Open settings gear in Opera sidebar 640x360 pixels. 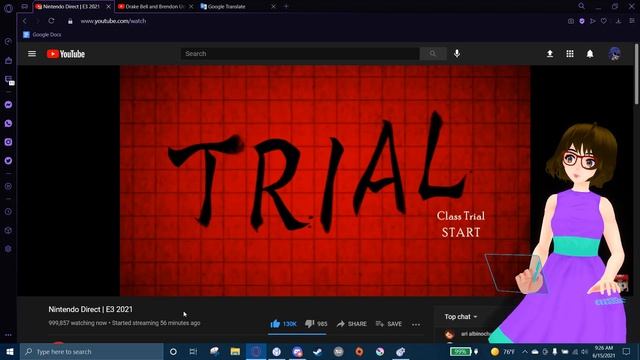pos(8,249)
